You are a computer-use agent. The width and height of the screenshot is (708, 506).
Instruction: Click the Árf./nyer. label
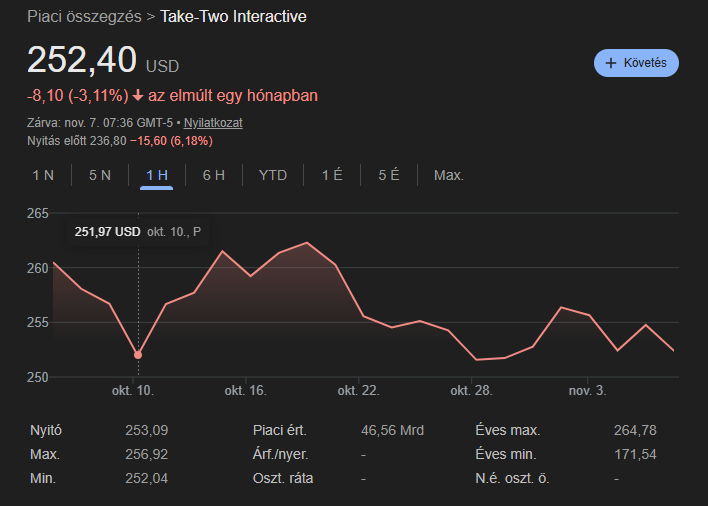[x=280, y=455]
